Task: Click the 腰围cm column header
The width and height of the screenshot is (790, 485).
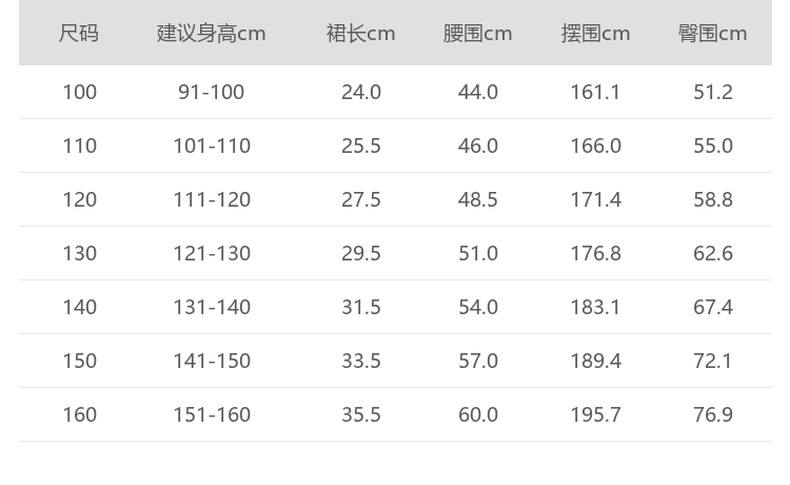Action: [x=477, y=33]
